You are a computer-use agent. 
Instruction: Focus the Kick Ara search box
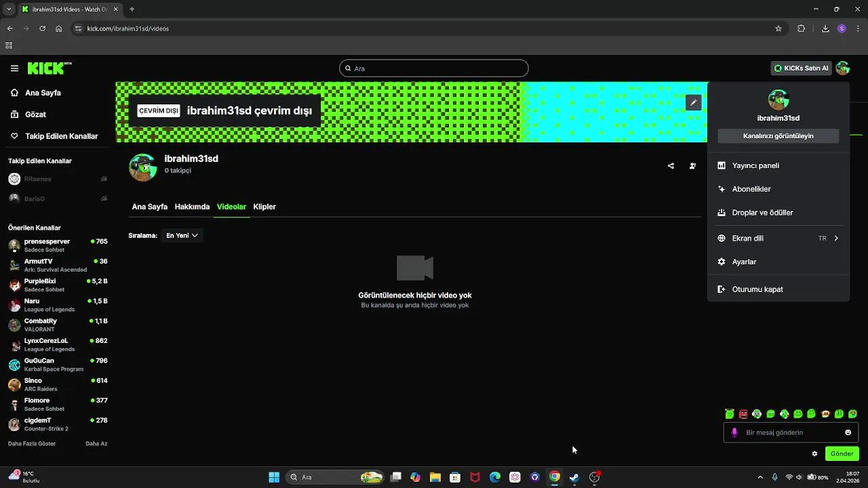click(434, 68)
